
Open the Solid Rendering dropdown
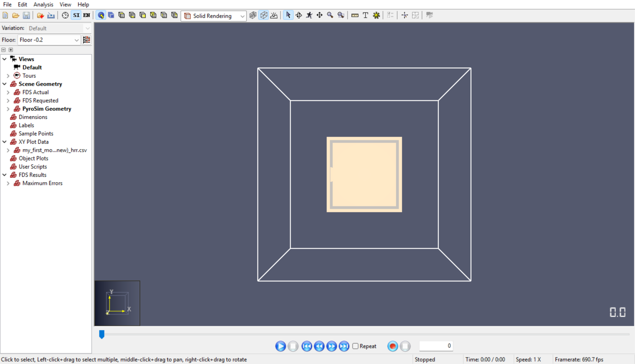(x=214, y=16)
